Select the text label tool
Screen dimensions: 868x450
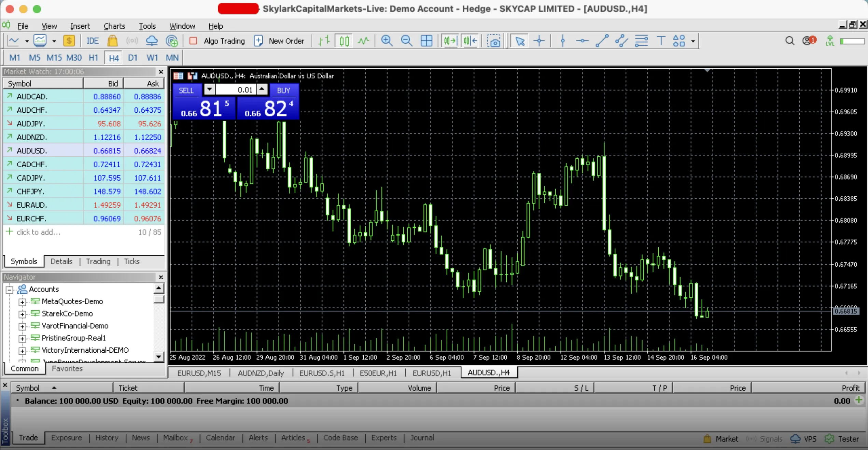661,41
